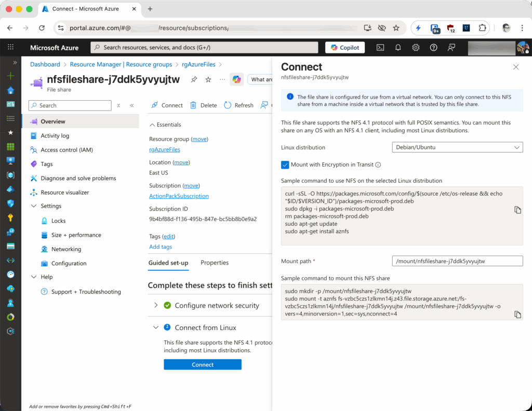Mark file share as favorite star
This screenshot has width=532, height=411.
[x=208, y=79]
